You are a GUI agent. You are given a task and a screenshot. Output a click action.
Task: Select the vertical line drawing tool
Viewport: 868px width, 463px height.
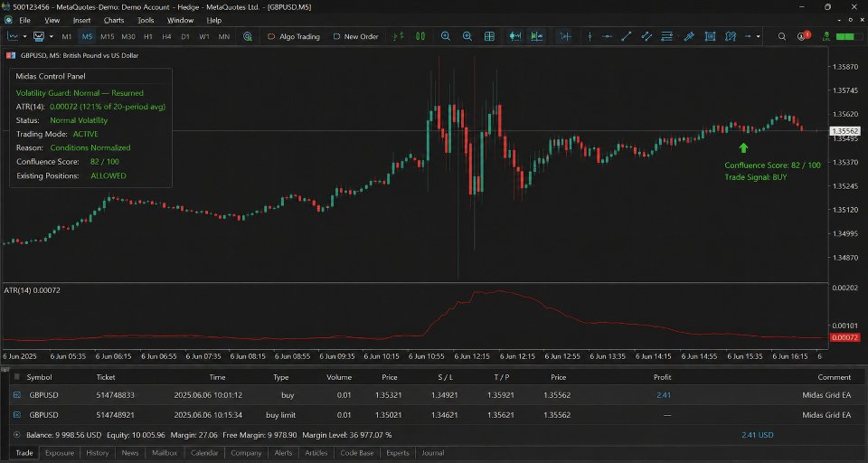coord(590,36)
